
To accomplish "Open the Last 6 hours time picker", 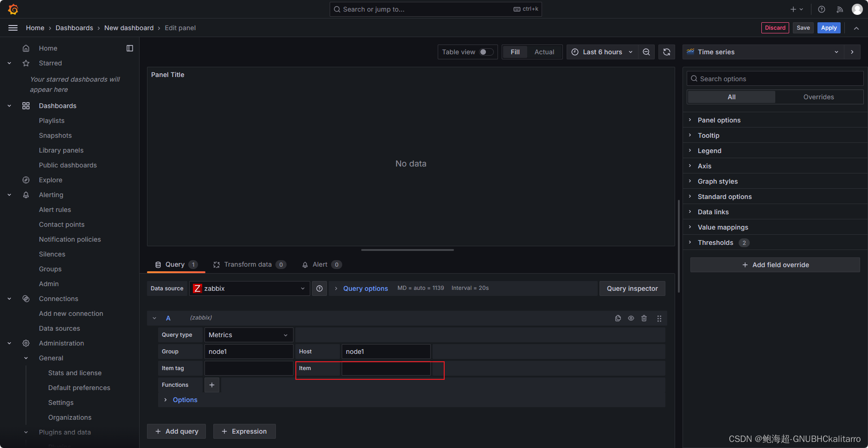I will click(602, 52).
